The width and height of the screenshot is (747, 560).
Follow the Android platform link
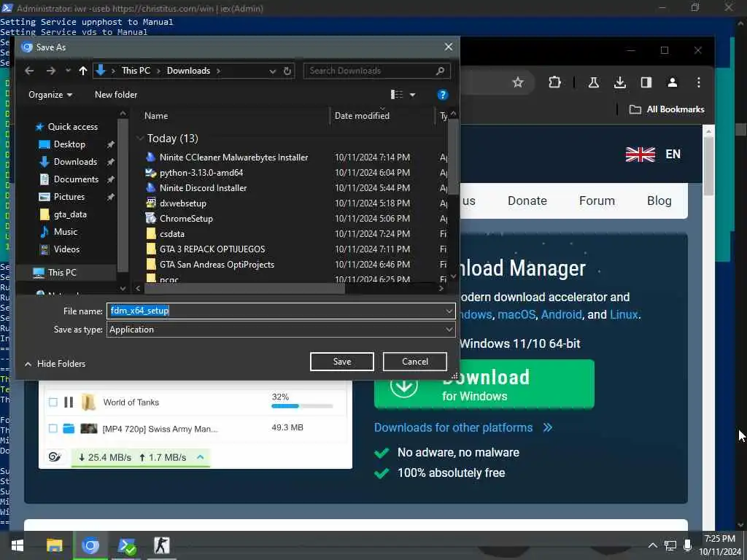coord(561,315)
